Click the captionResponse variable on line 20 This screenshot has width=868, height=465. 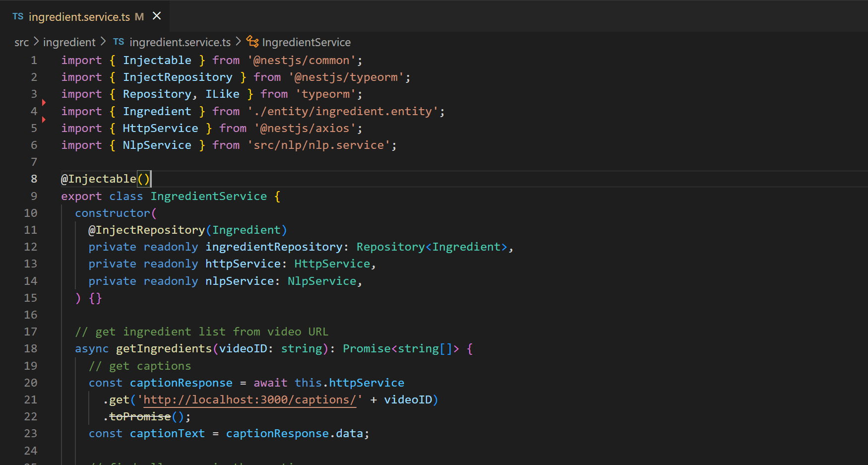click(181, 383)
